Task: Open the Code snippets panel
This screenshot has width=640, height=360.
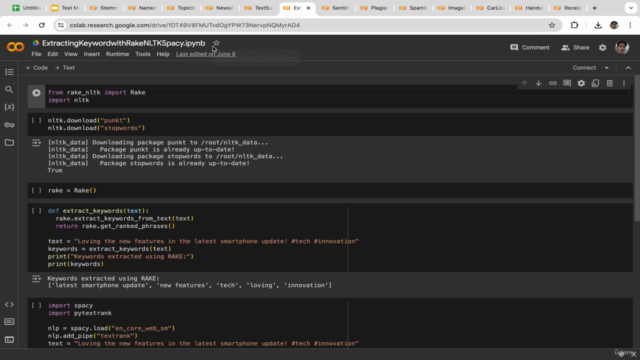Action: (9, 304)
